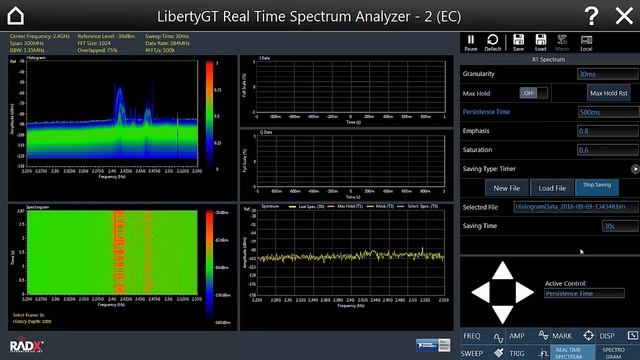The image size is (640, 360).
Task: Edit the Granularity 30ms field
Action: (x=608, y=74)
